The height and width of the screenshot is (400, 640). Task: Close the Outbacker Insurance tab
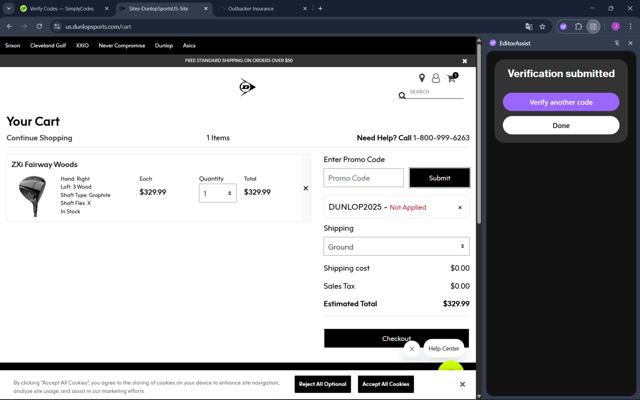pos(305,8)
